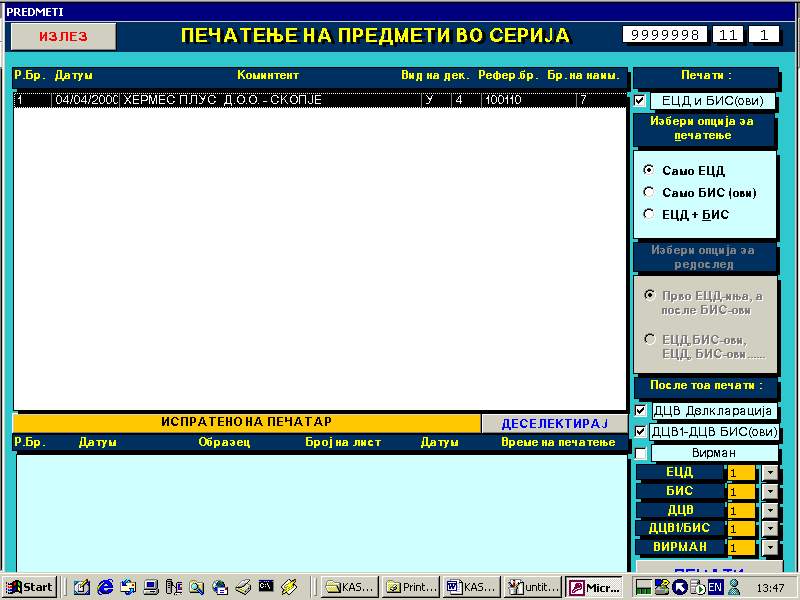This screenshot has height=600, width=800.
Task: Enable the Вирман checkbox
Action: (640, 453)
